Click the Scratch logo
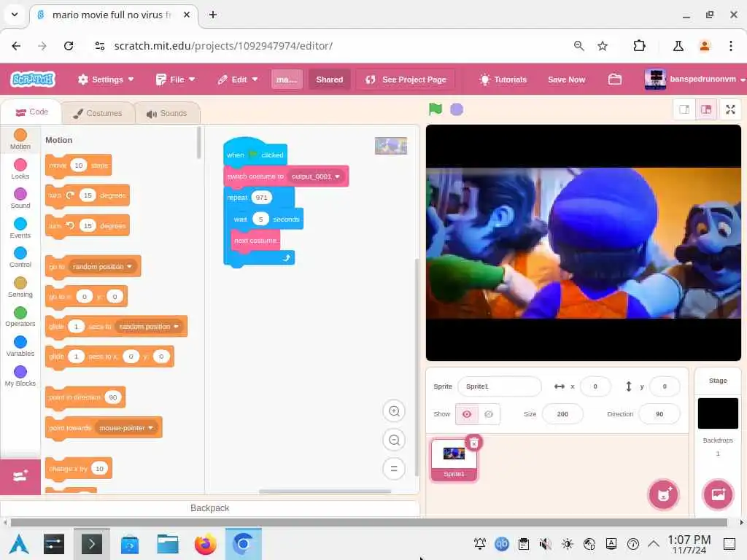This screenshot has width=747, height=560. 33,79
